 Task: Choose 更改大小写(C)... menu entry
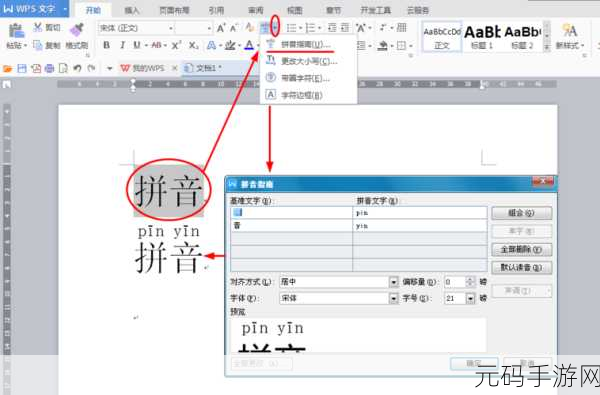[308, 60]
